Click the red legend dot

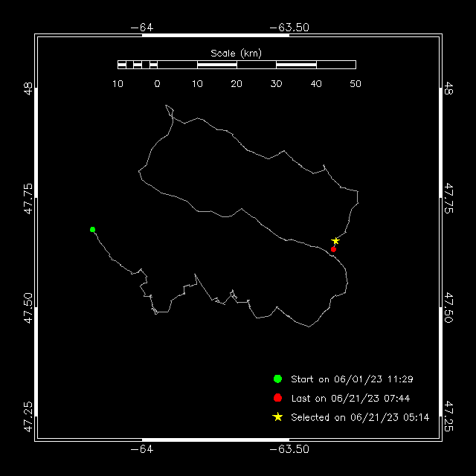coord(277,398)
